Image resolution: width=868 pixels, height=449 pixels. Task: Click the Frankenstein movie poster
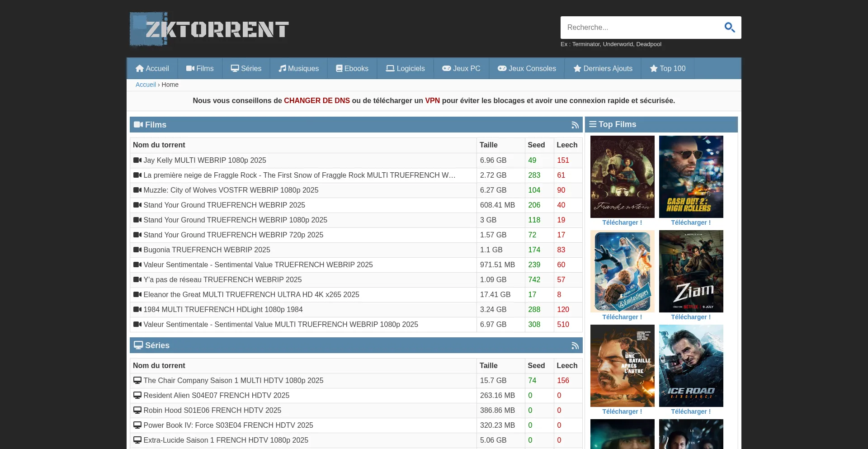623,177
